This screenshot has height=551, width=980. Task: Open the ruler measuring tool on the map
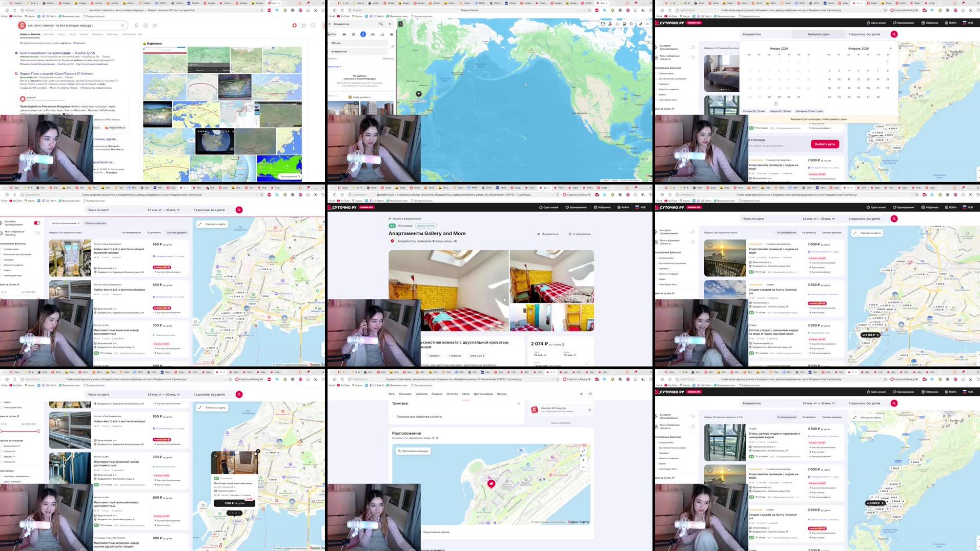[640, 24]
